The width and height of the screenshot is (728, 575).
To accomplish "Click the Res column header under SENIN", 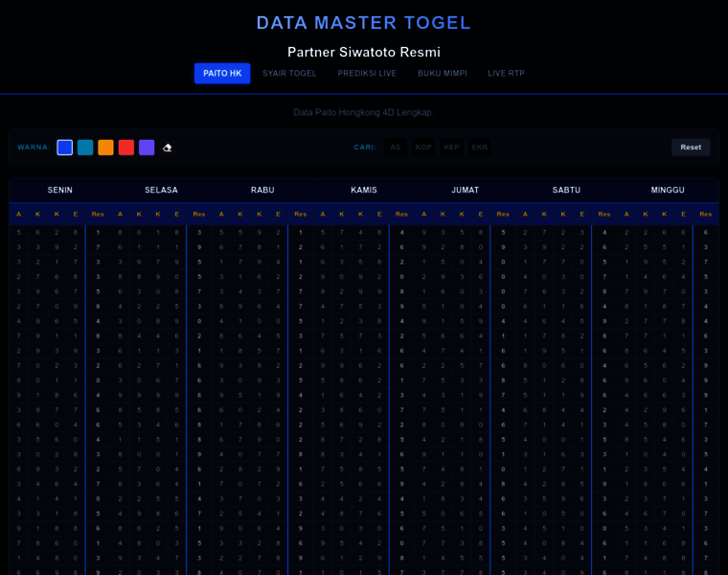I will (x=98, y=214).
